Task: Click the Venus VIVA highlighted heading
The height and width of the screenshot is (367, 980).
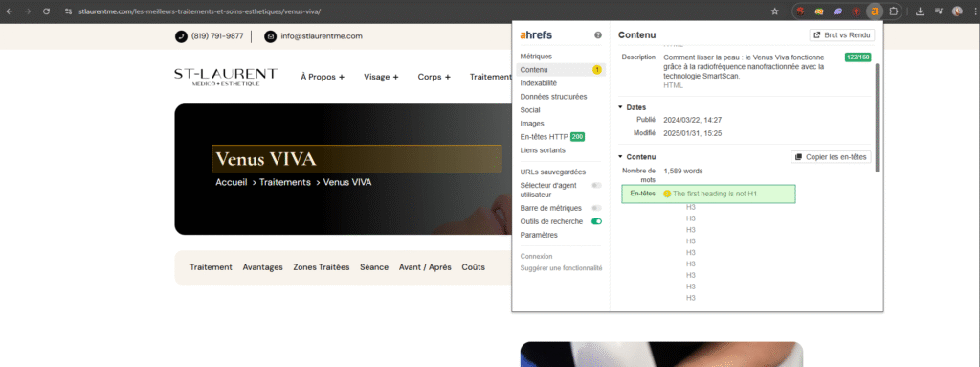Action: point(356,158)
